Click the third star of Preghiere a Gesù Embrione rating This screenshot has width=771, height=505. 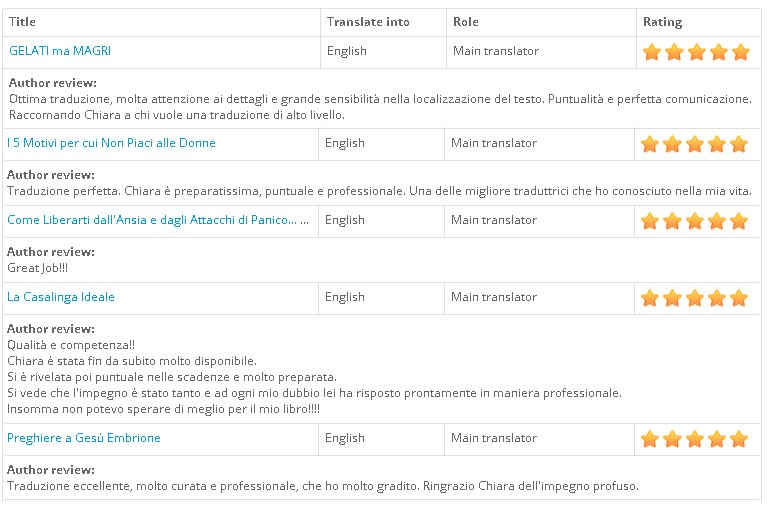click(694, 439)
